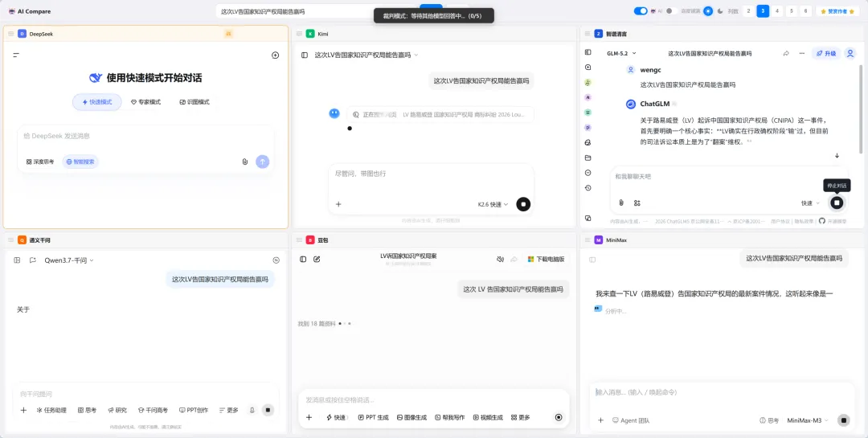Stop the Zhipu conversation
This screenshot has width=868, height=438.
pyautogui.click(x=837, y=203)
